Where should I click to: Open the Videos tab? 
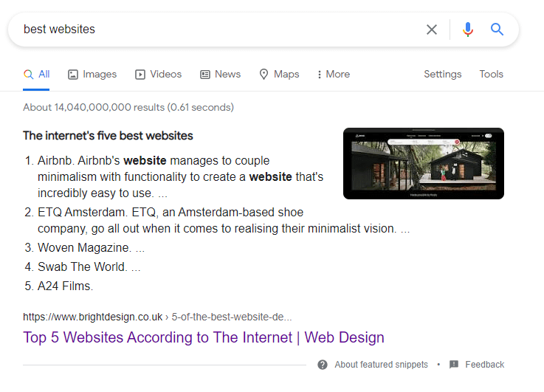point(159,75)
